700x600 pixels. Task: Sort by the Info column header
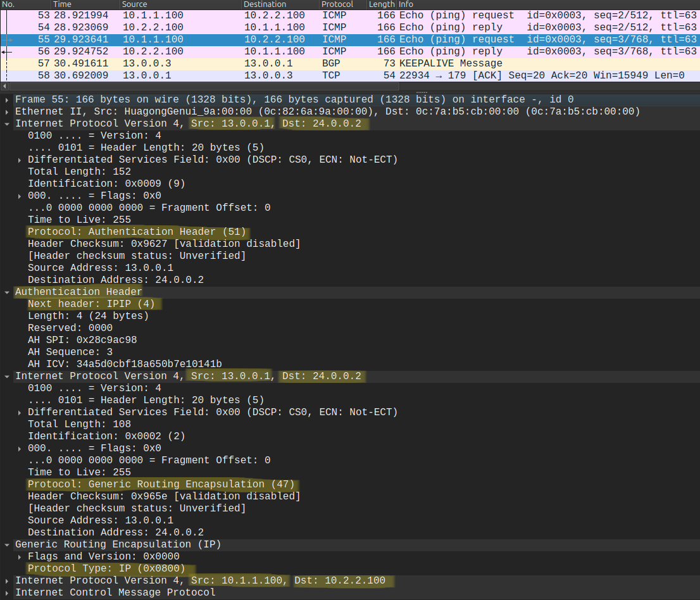tap(548, 4)
